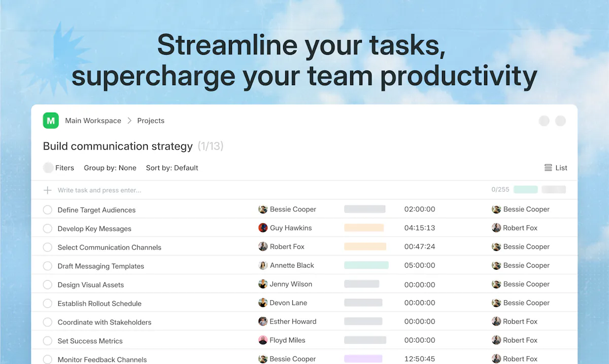Open the gray selector in new task row
Image resolution: width=609 pixels, height=364 pixels.
[x=554, y=190]
